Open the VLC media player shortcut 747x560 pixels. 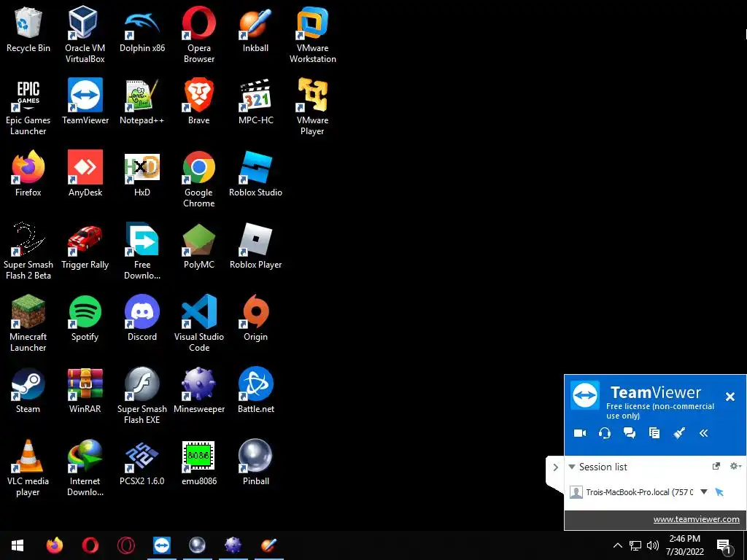pos(28,467)
